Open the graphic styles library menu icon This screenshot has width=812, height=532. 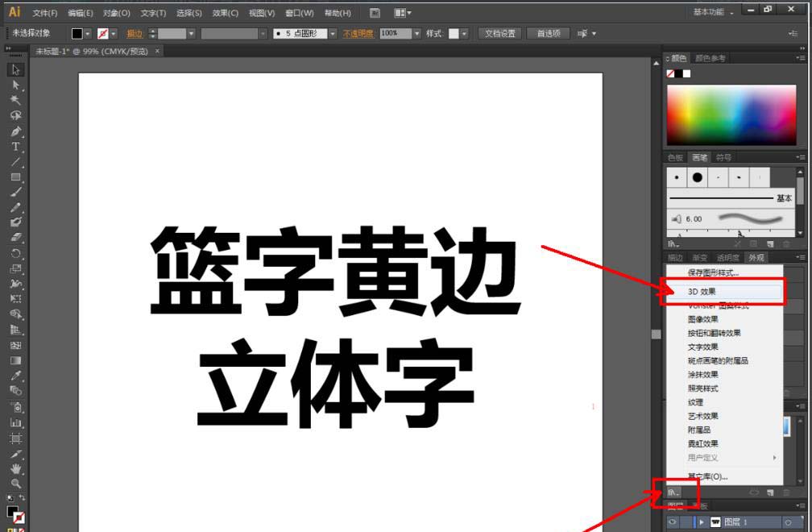pos(673,493)
